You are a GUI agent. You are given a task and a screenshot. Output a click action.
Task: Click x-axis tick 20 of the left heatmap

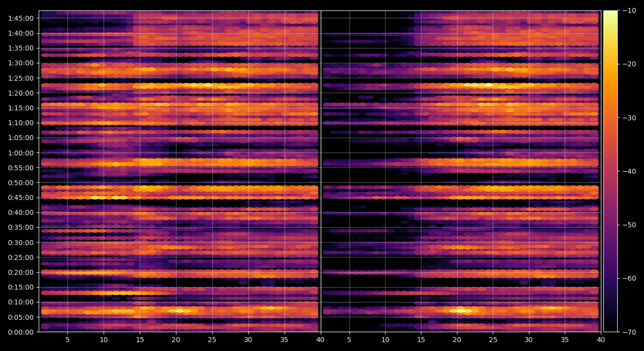176,340
